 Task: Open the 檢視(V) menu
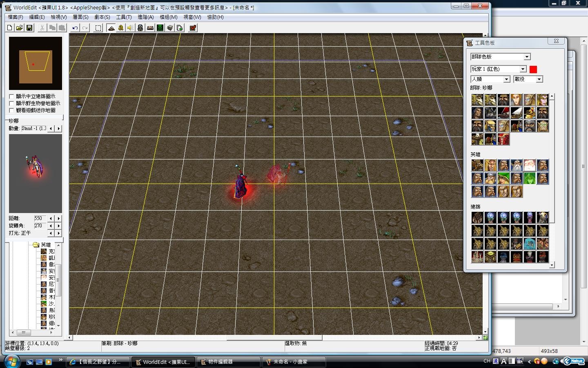(58, 17)
